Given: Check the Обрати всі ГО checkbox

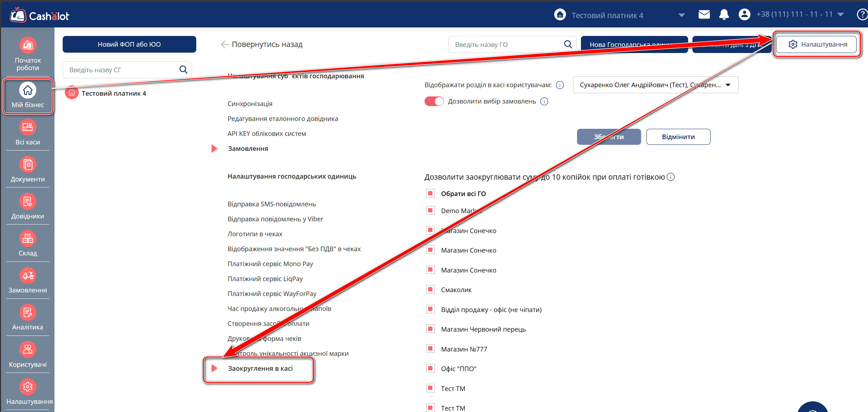Looking at the screenshot, I should [x=430, y=193].
